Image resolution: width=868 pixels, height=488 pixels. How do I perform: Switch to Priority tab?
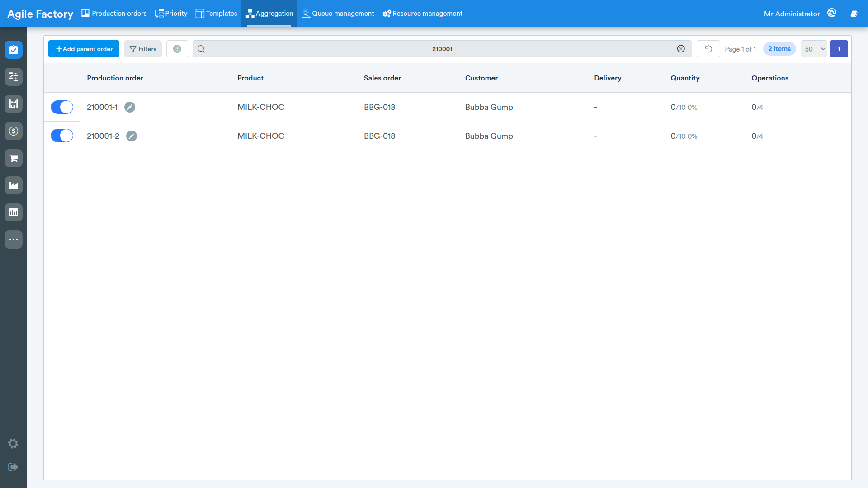[171, 14]
